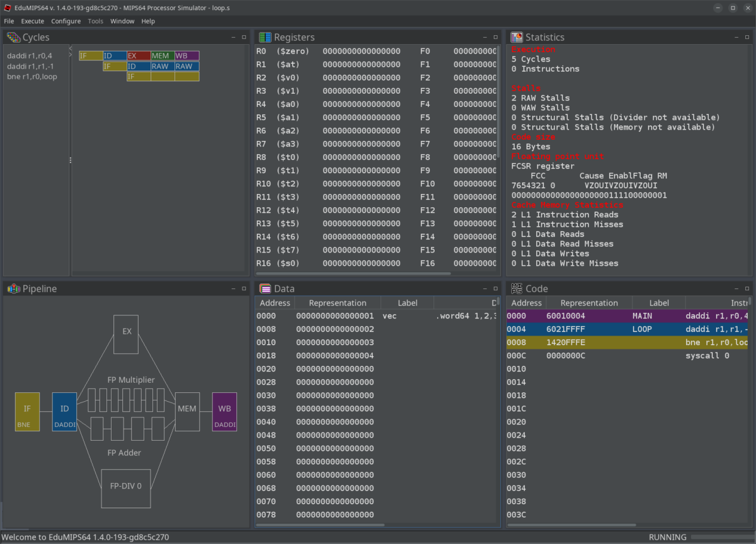Click the MIPS icon of the Code panel
Screen dimensions: 756x544
(x=517, y=288)
